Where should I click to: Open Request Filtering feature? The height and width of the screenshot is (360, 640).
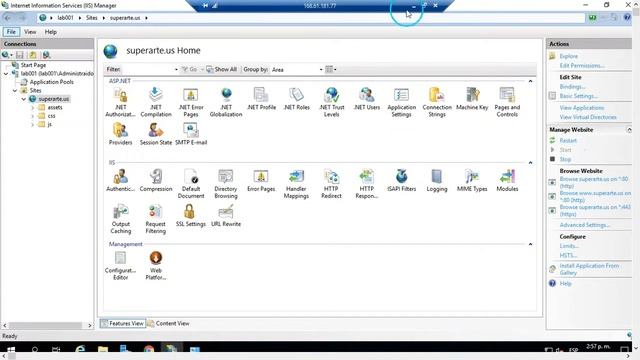coord(156,219)
